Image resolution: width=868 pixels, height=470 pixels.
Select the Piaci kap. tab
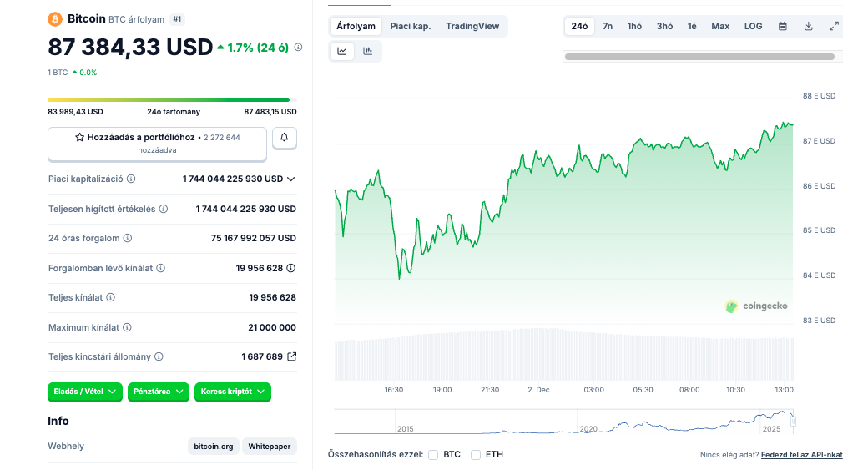click(x=410, y=26)
